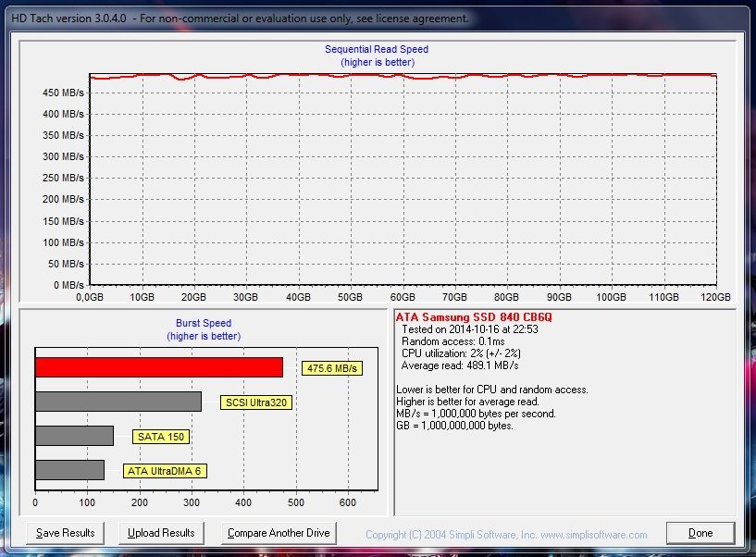The image size is (756, 557).
Task: Select the gray SCSI Ultra320 bar
Action: tap(118, 402)
